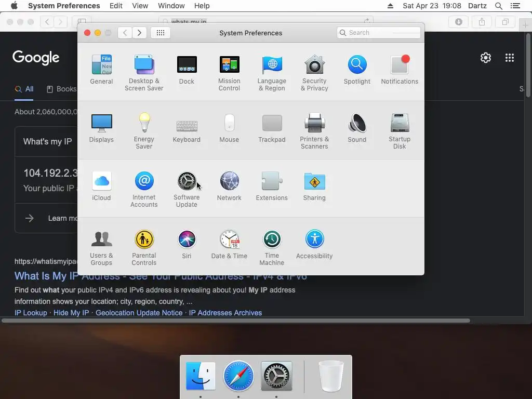Click Geolocation Update Notice link
Viewport: 532px width, 399px height.
(139, 313)
